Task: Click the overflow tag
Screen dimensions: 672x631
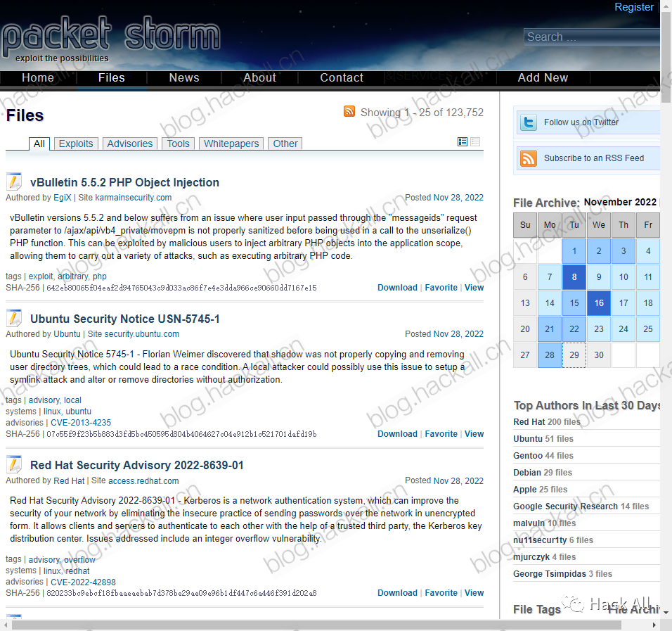Action: pyautogui.click(x=79, y=560)
